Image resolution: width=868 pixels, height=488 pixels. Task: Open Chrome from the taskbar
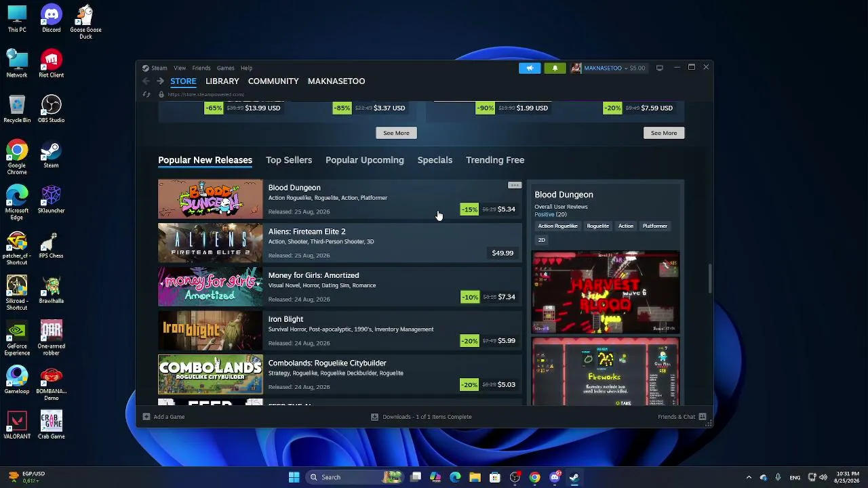[x=535, y=477]
